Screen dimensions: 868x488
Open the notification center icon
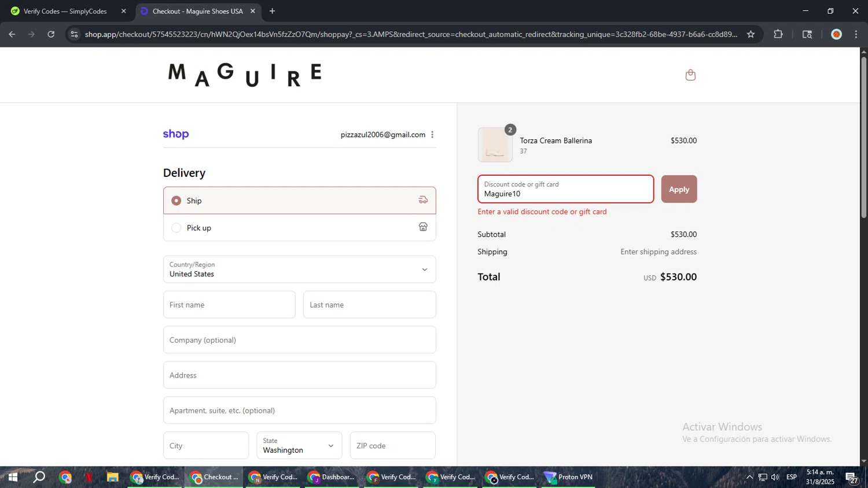[x=852, y=478]
